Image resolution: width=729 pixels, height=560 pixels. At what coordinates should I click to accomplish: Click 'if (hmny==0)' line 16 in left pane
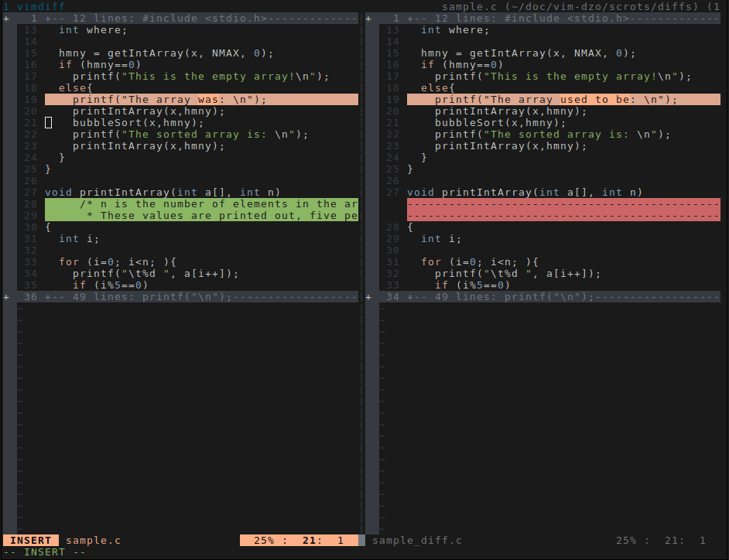tap(100, 65)
